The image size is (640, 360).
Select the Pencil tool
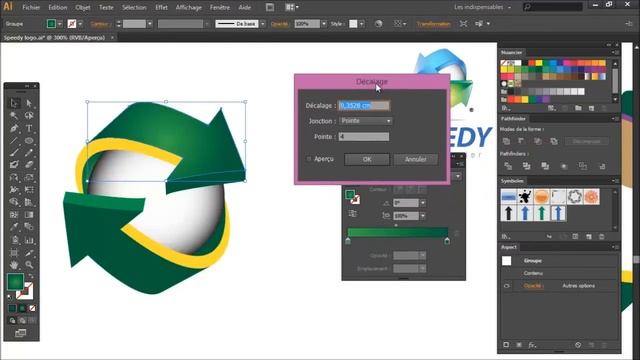(x=29, y=153)
